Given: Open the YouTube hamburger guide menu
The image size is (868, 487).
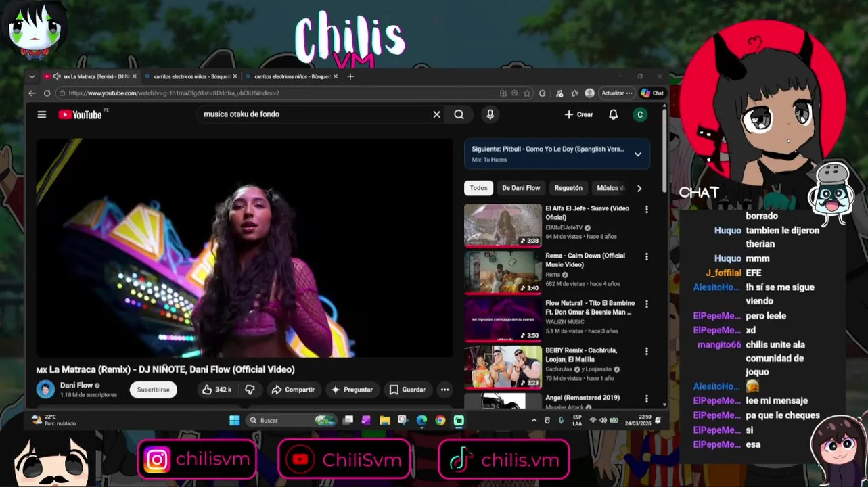Looking at the screenshot, I should (x=42, y=114).
